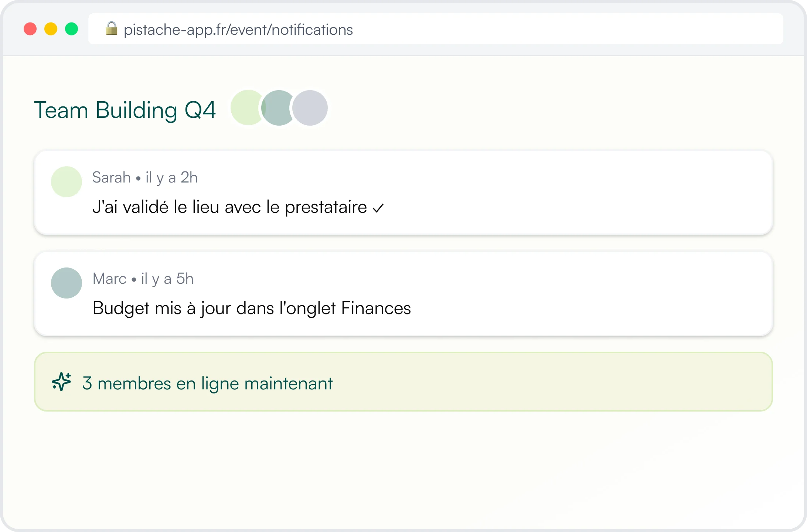The height and width of the screenshot is (532, 807).
Task: Select Sarah's avatar circle
Action: tap(66, 181)
